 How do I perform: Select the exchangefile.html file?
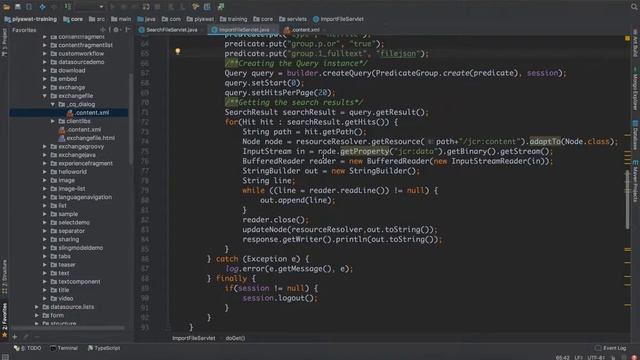point(86,138)
